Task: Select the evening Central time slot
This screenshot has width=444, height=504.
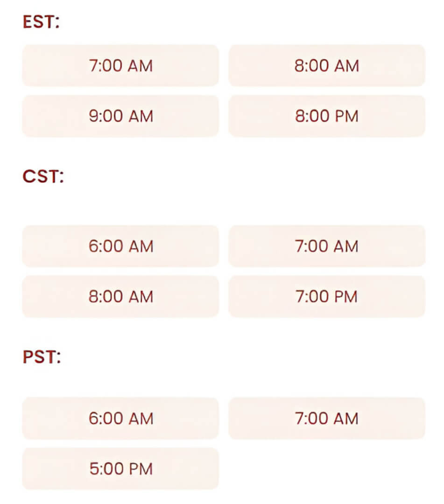Action: pyautogui.click(x=327, y=296)
